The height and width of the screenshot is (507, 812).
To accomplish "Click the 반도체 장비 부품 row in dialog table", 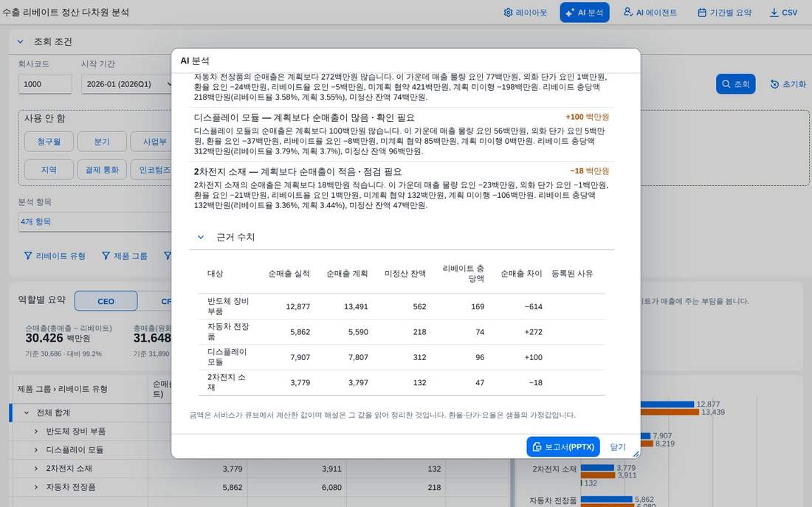I will pos(402,306).
